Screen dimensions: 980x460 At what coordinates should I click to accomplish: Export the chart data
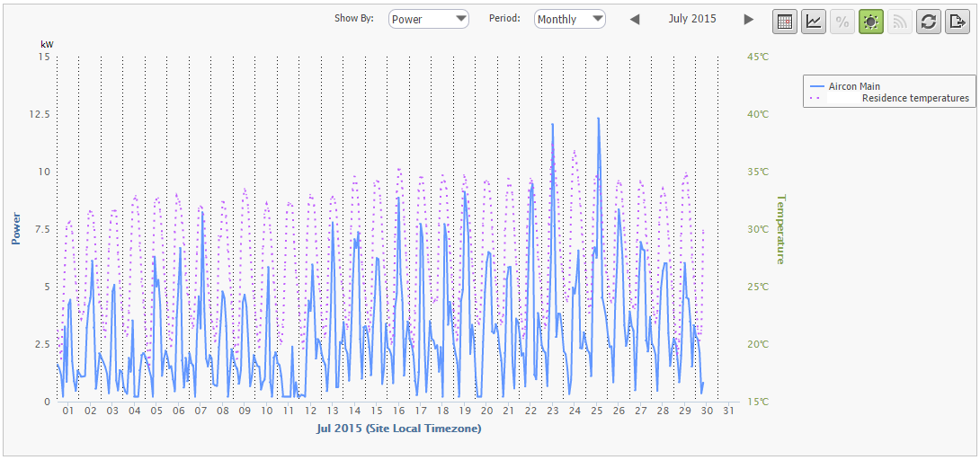click(x=957, y=22)
